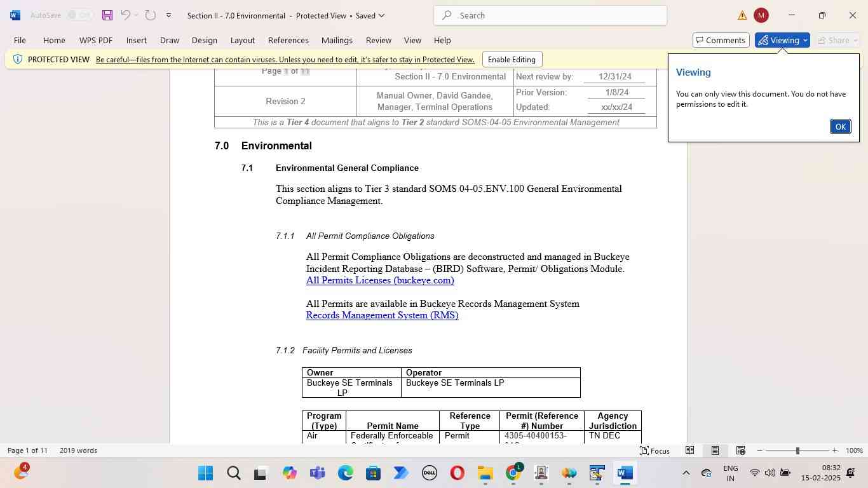Viewport: 868px width, 488px height.
Task: Open the taskbar clock showing 08:32
Action: 820,473
